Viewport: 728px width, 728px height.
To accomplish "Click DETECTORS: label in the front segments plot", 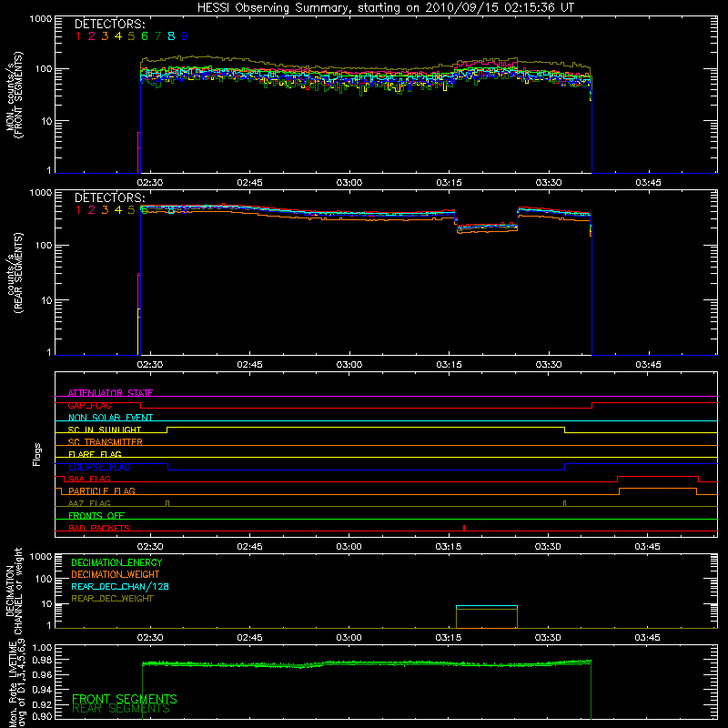I will click(109, 25).
